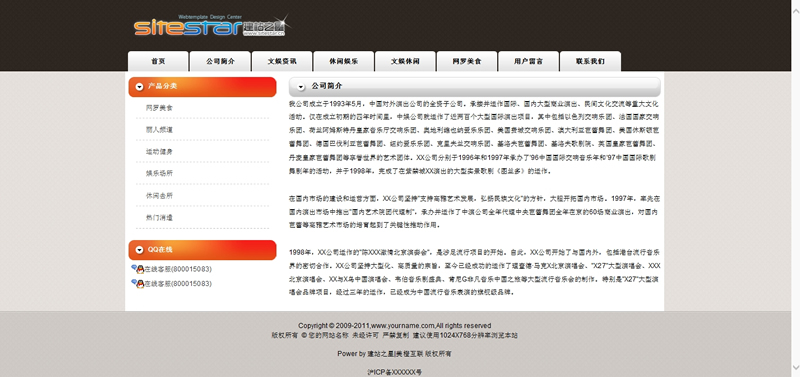Choose the 休闲会所 sidebar category
The height and width of the screenshot is (377, 800).
pos(159,195)
